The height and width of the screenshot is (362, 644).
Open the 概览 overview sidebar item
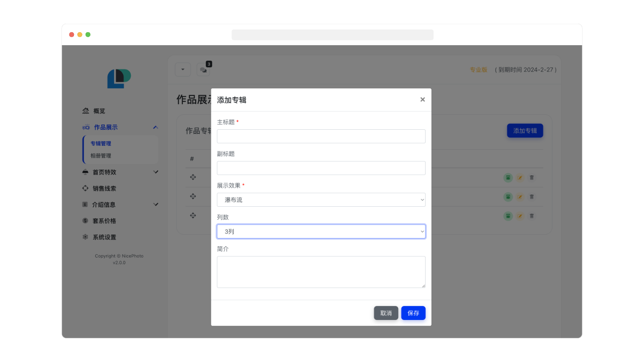99,111
